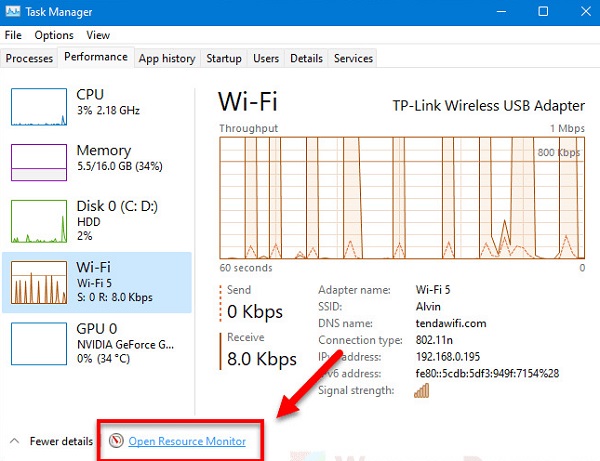The height and width of the screenshot is (461, 600).
Task: Open the View menu
Action: 98,35
